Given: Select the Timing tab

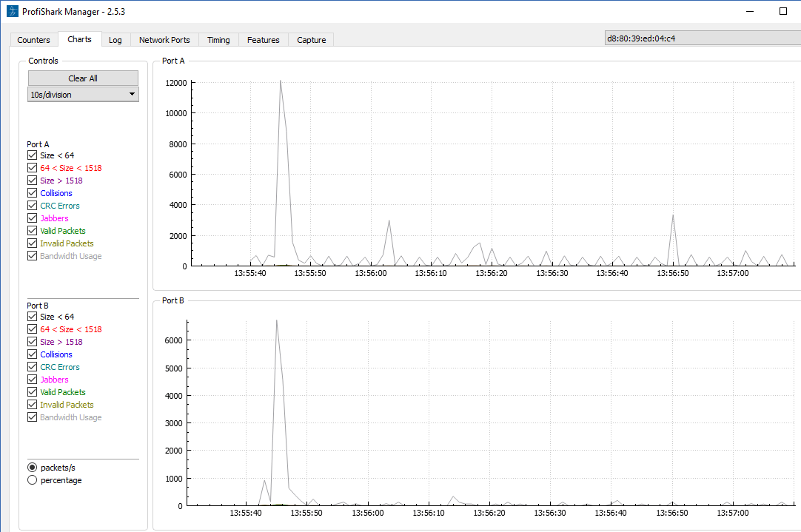Looking at the screenshot, I should [x=218, y=40].
